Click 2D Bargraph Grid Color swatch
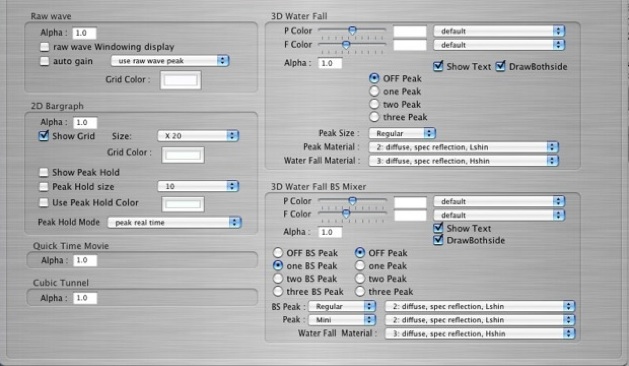Image resolution: width=629 pixels, height=366 pixels. tap(183, 155)
